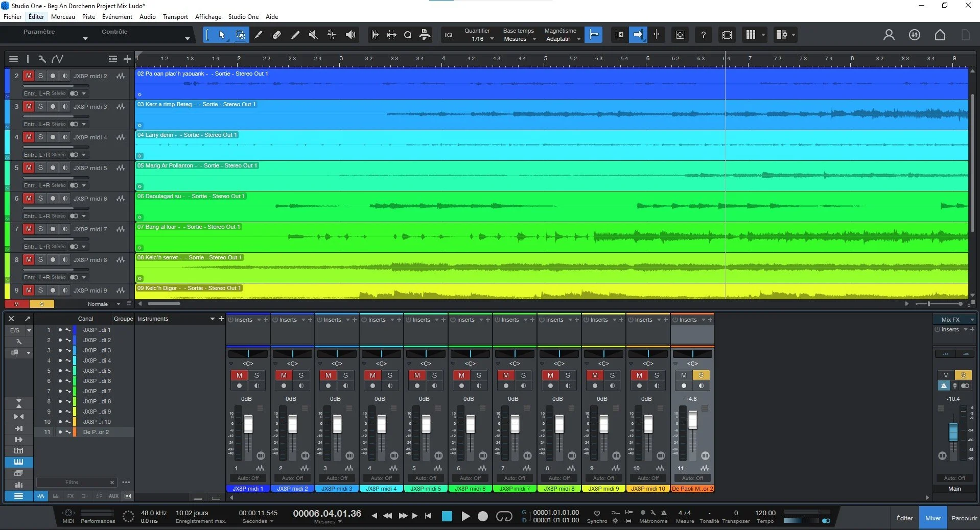Click the fader on mixer channel 5

[x=426, y=424]
